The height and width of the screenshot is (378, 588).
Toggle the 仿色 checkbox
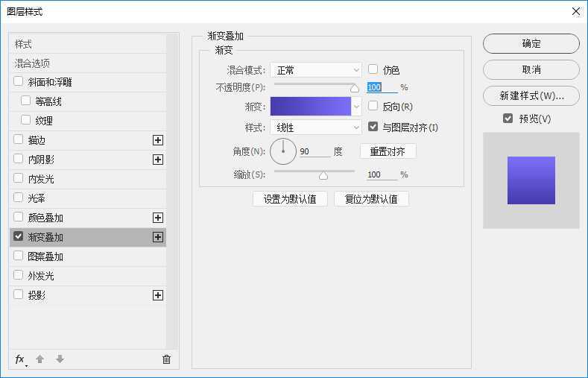pos(373,69)
